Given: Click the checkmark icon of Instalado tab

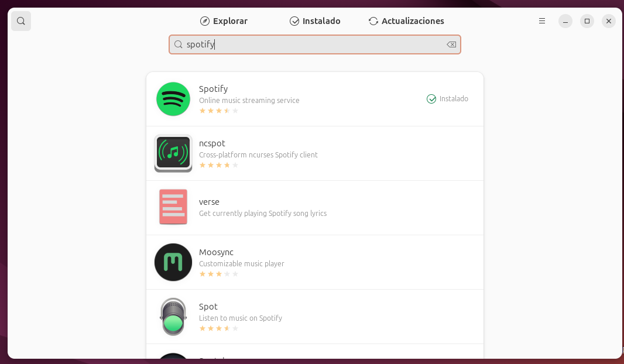Looking at the screenshot, I should 294,21.
